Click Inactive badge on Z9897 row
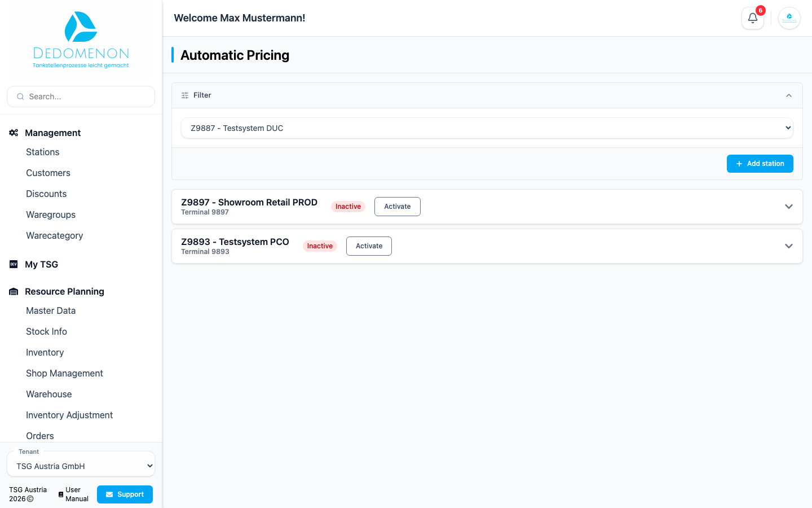 (348, 207)
